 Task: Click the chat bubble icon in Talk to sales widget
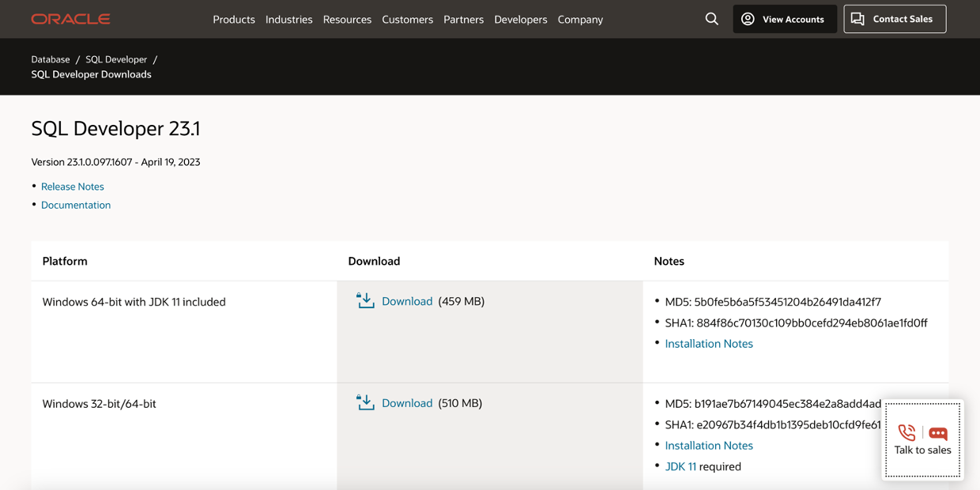click(x=937, y=433)
